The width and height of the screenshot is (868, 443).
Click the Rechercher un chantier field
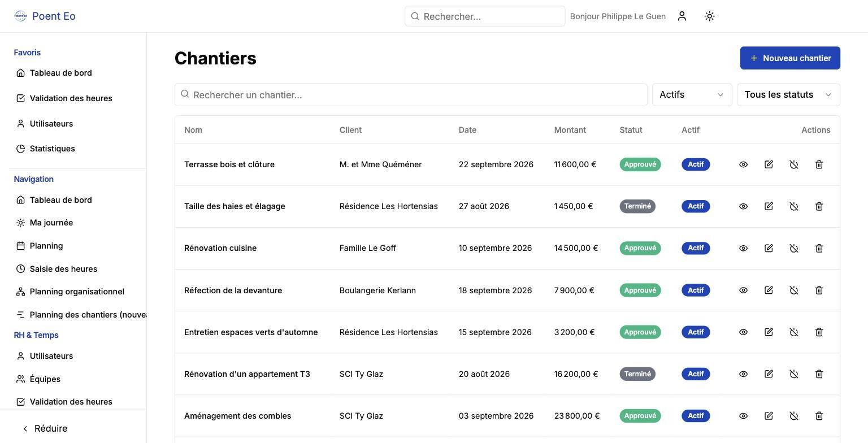tap(411, 95)
